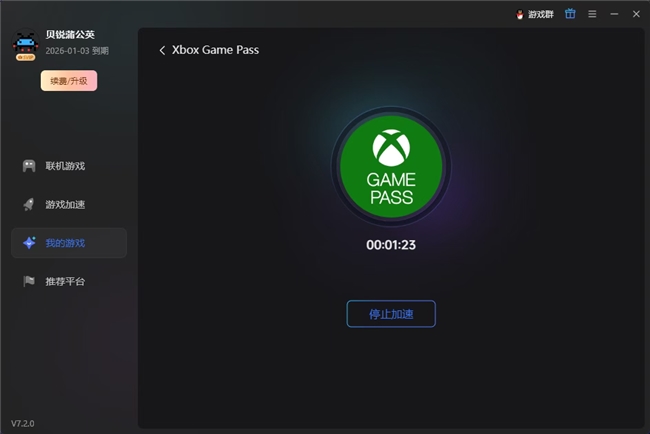Select 我的游戏 in the sidebar
650x434 pixels.
pyautogui.click(x=65, y=243)
